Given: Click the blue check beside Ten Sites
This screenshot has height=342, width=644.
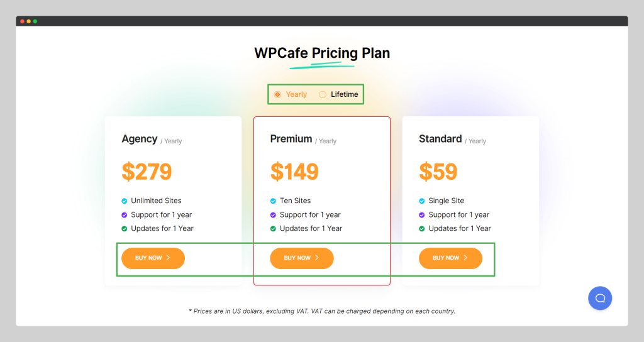Looking at the screenshot, I should click(x=273, y=201).
